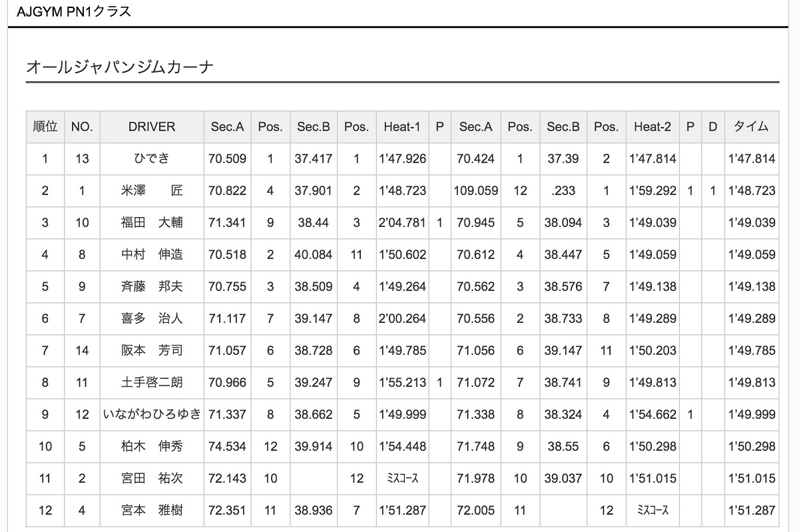This screenshot has height=532, width=799.
Task: Select the NO. column header
Action: [x=82, y=127]
